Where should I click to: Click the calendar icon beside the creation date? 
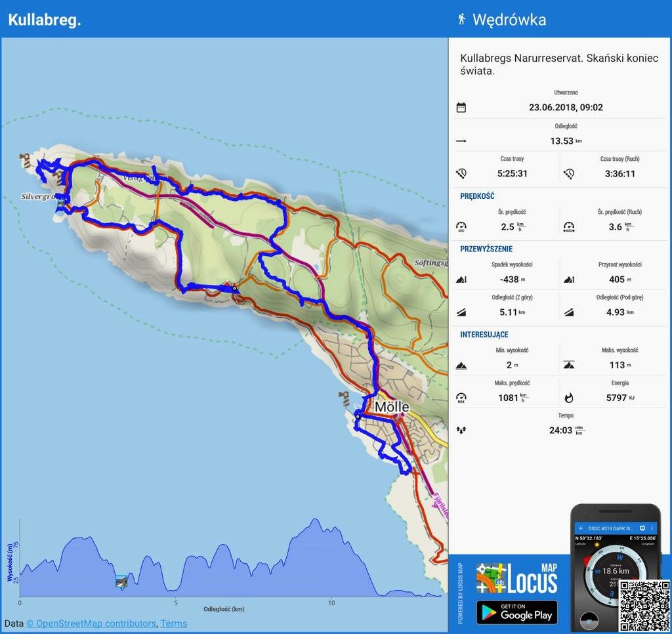[x=461, y=107]
